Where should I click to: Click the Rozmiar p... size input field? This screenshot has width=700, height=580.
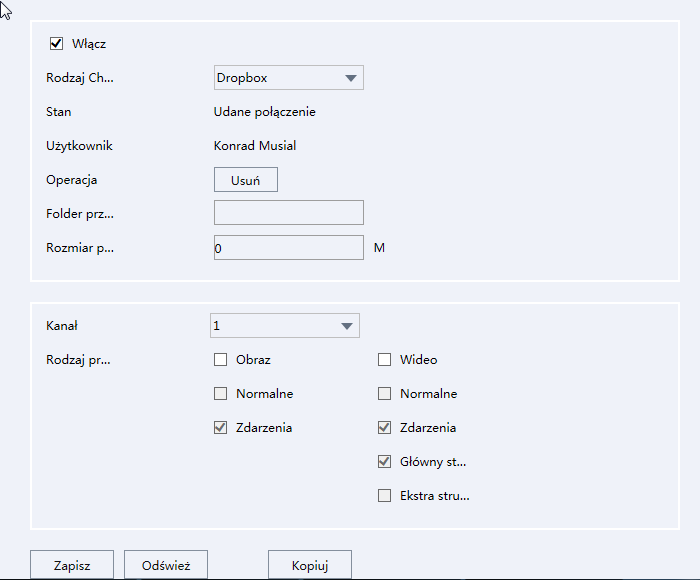tap(288, 248)
